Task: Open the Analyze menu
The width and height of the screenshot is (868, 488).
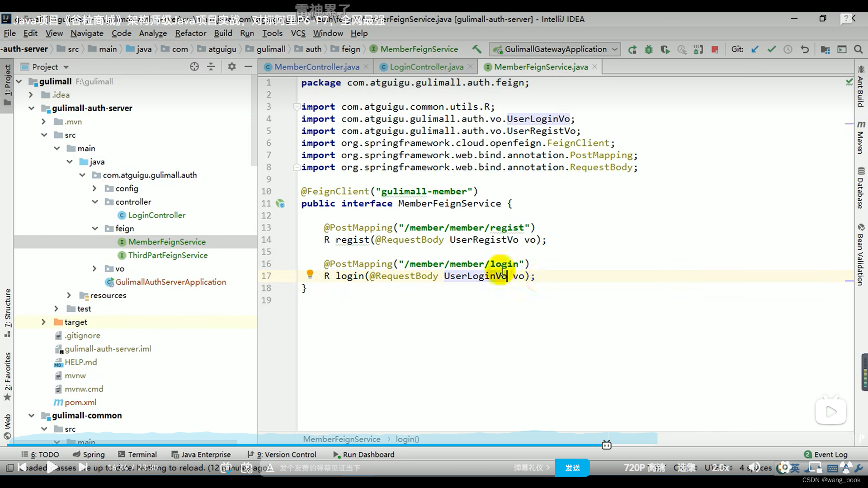Action: pos(153,33)
